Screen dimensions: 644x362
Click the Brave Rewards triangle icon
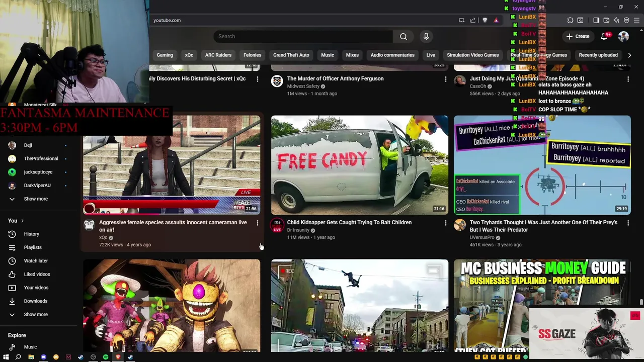click(496, 20)
